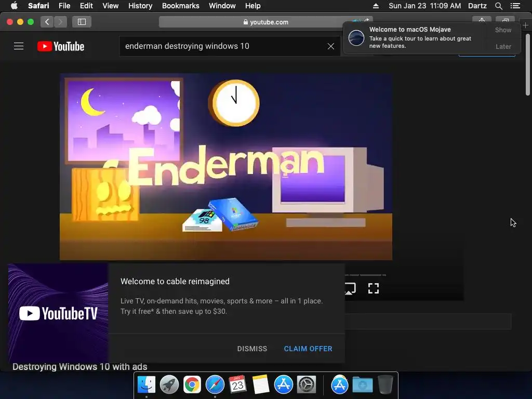Open Safari compass icon in the Dock
This screenshot has height=399, width=532.
[215, 384]
